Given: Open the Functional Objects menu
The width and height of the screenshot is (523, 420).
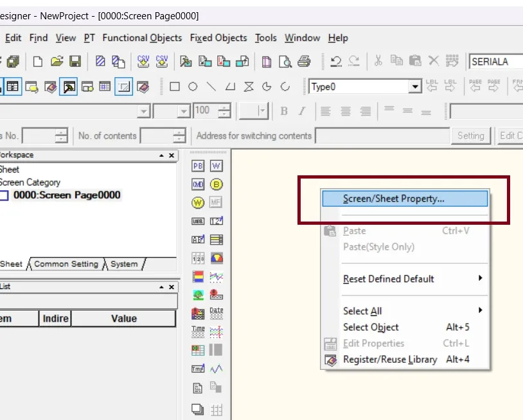Looking at the screenshot, I should coord(142,38).
